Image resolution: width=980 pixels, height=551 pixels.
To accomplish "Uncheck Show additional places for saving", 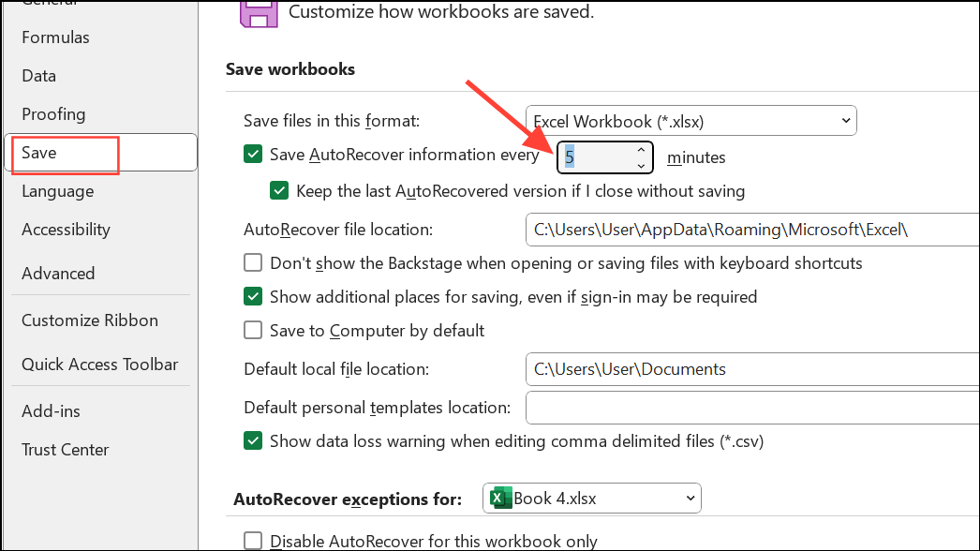I will [x=252, y=296].
